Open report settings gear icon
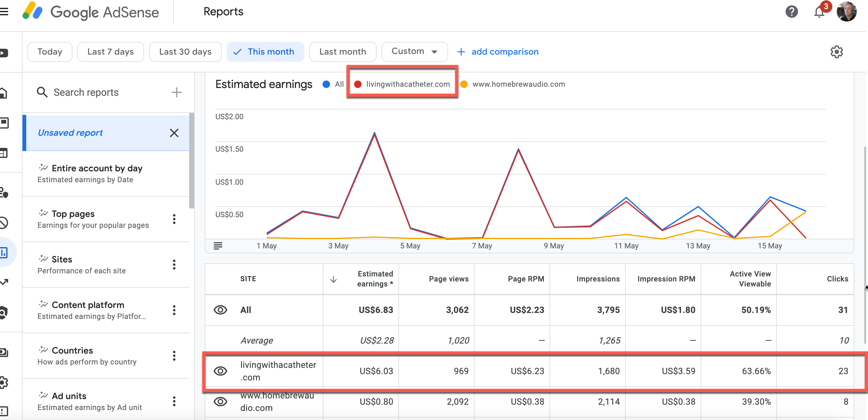The height and width of the screenshot is (420, 868). pyautogui.click(x=836, y=52)
